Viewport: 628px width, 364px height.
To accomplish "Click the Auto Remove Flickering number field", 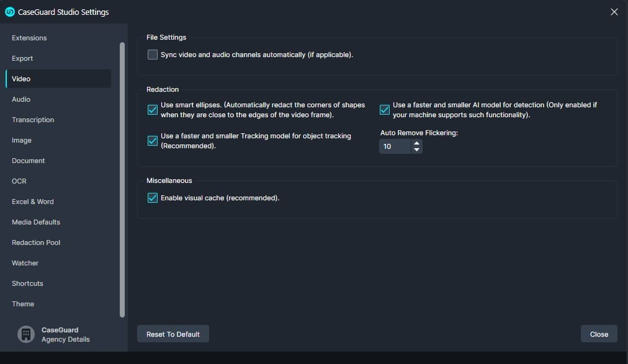I will tap(395, 146).
